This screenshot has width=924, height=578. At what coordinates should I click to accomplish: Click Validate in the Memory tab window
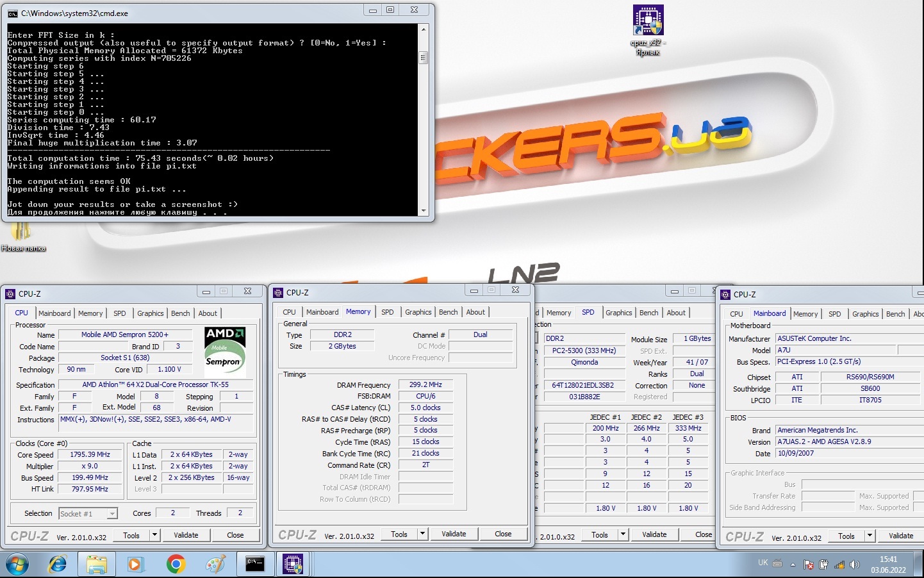pyautogui.click(x=454, y=534)
